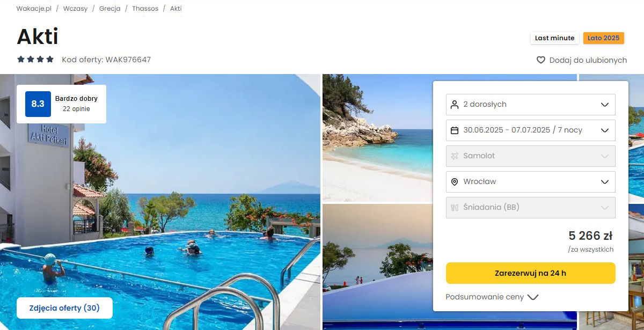Screen dimensions: 644x330
Task: Open the Samolot transport dropdown arrow
Action: pos(605,156)
